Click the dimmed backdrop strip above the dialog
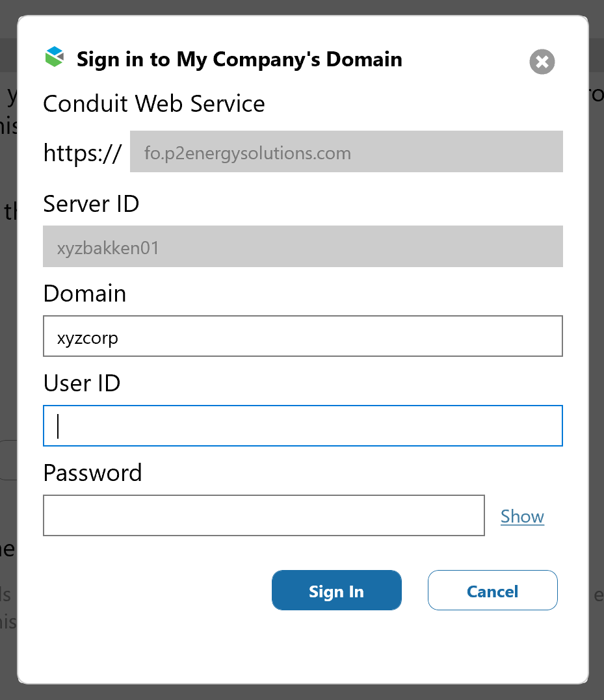The width and height of the screenshot is (604, 700). (302, 7)
